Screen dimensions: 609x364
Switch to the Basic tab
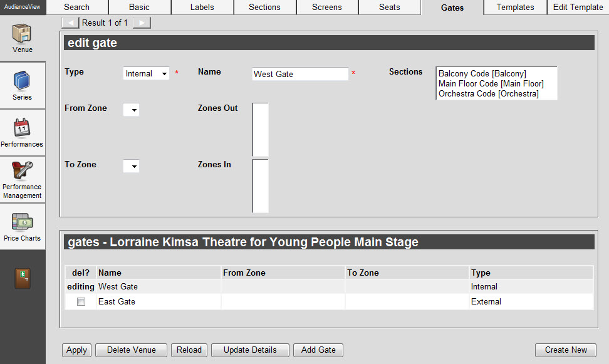(140, 8)
